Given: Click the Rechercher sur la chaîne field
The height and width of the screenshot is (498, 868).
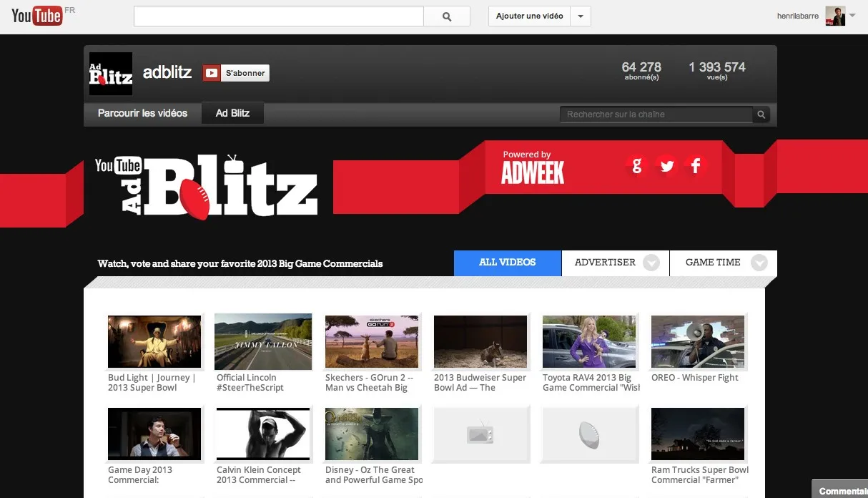Looking at the screenshot, I should tap(656, 114).
